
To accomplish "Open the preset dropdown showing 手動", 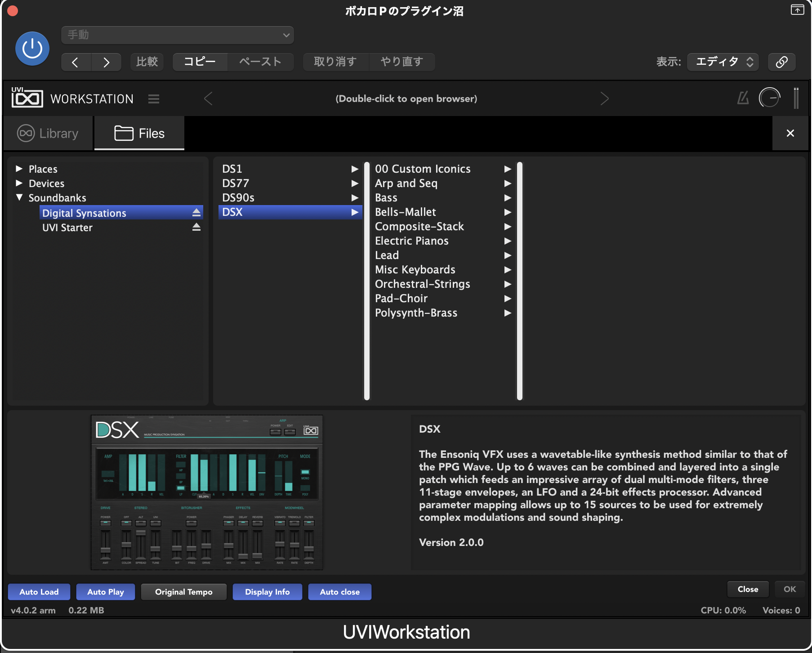I will 178,35.
